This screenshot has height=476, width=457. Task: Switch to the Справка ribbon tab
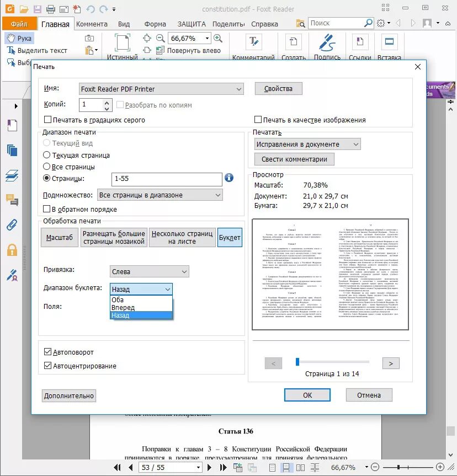(x=264, y=24)
